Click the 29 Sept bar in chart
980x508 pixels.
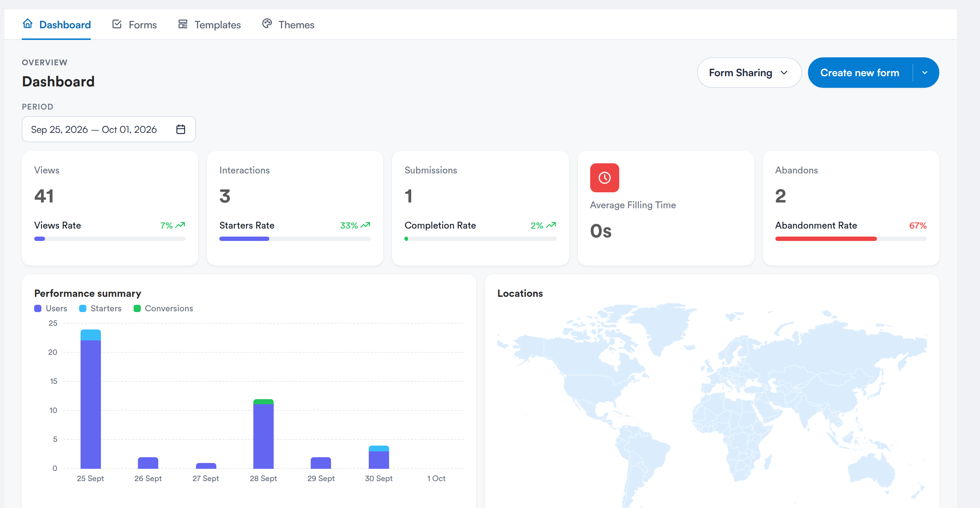pyautogui.click(x=321, y=463)
